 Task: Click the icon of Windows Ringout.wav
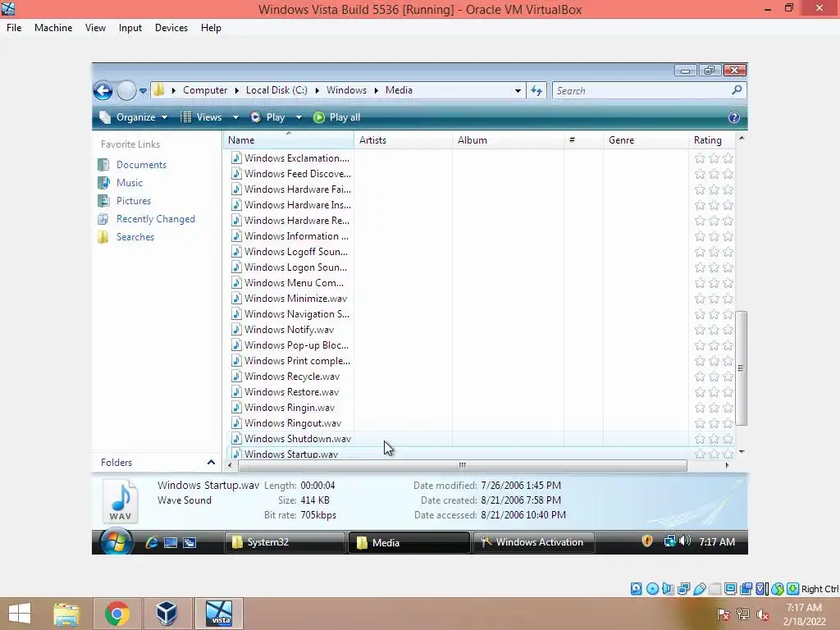click(x=236, y=423)
